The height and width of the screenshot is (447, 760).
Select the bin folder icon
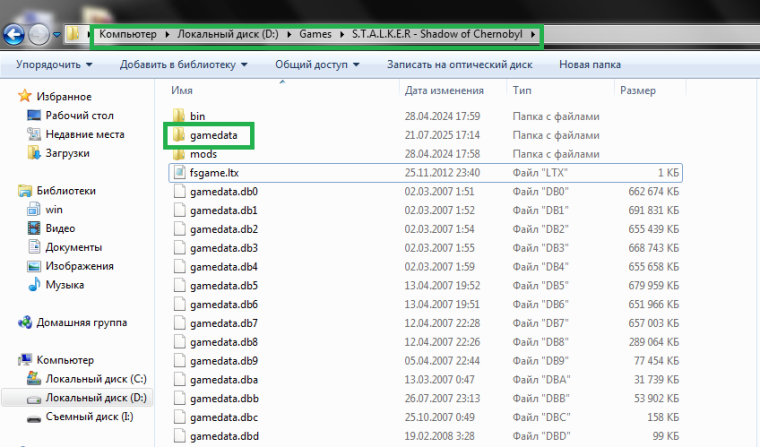pyautogui.click(x=179, y=115)
